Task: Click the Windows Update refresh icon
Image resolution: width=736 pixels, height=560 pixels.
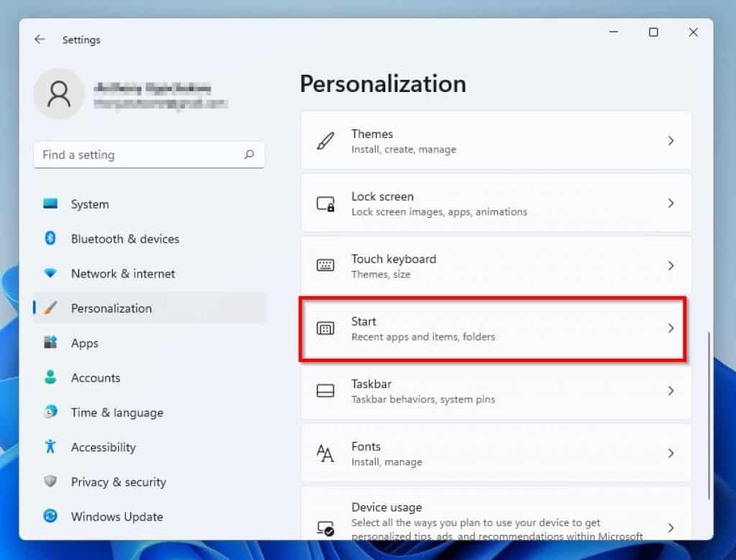Action: tap(50, 516)
